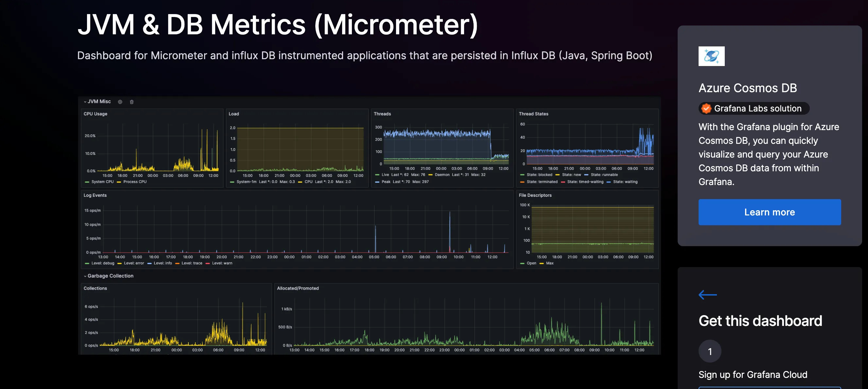Click the JVM Misc row trash icon
868x389 pixels.
(132, 102)
